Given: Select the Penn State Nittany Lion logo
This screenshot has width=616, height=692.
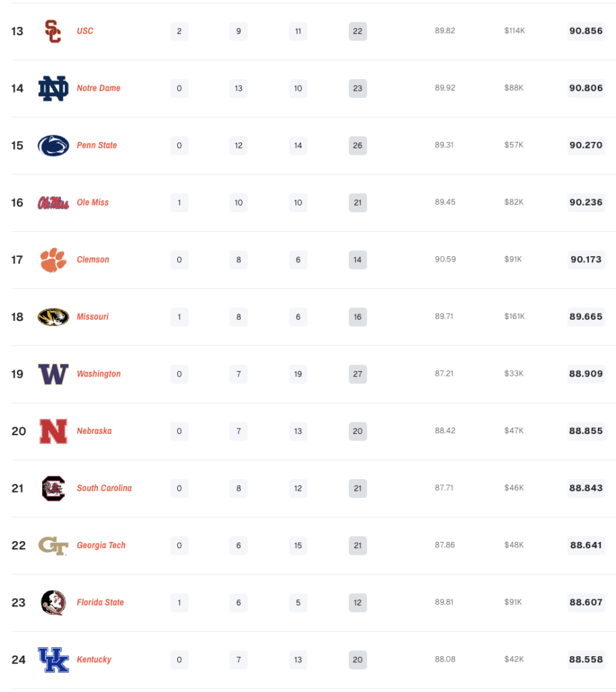Looking at the screenshot, I should click(53, 145).
